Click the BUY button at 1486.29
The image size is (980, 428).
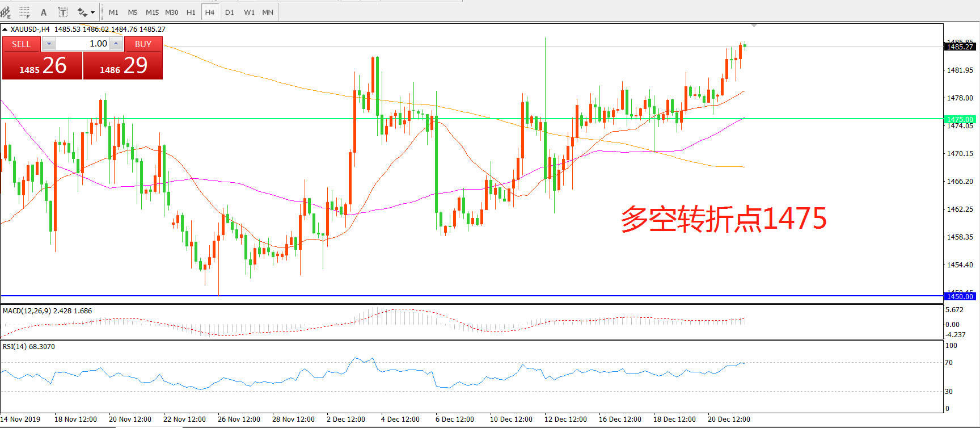(123, 65)
